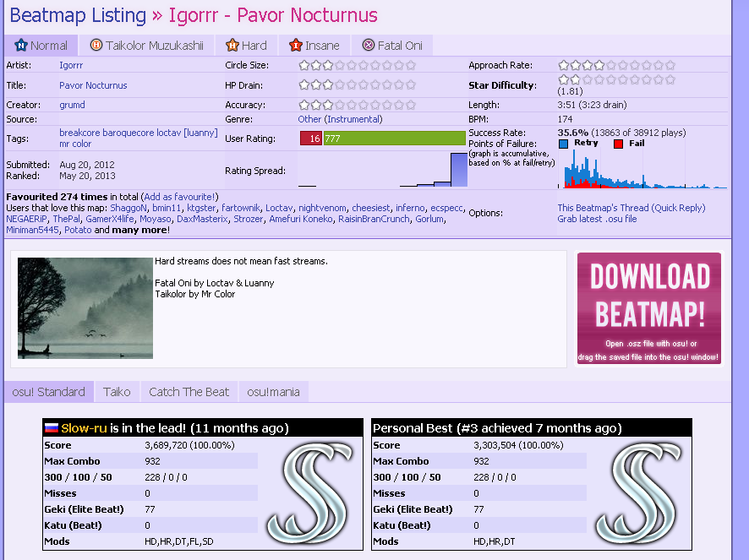Click the Insane difficulty star icon
749x560 pixels.
click(296, 45)
